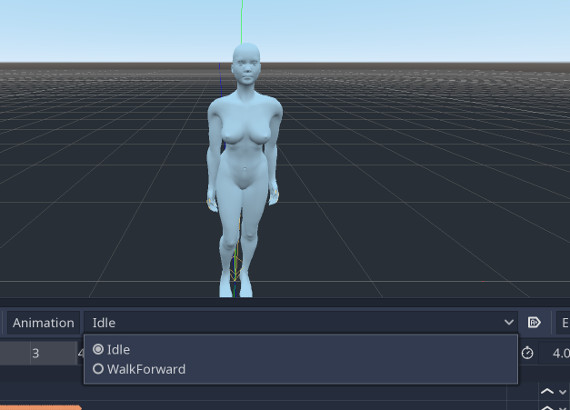The height and width of the screenshot is (410, 570).
Task: Click the stopwatch animation length icon
Action: (527, 353)
